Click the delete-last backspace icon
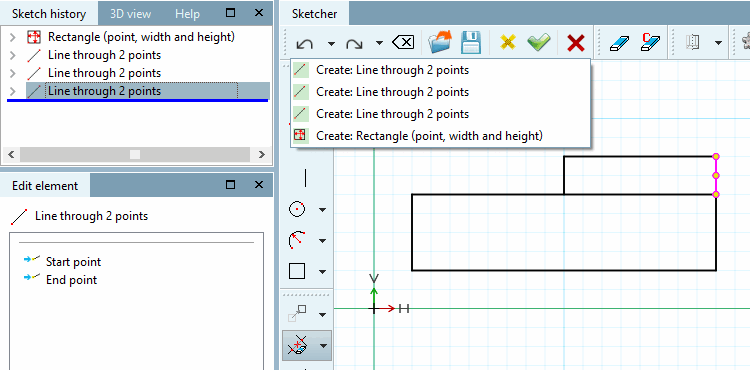The width and height of the screenshot is (750, 370). coord(403,43)
